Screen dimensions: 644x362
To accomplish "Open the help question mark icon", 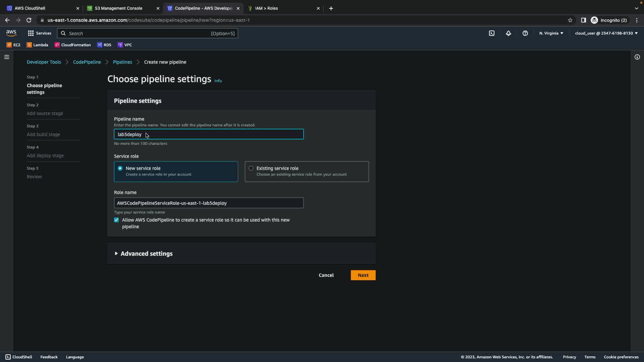I will pos(525,33).
